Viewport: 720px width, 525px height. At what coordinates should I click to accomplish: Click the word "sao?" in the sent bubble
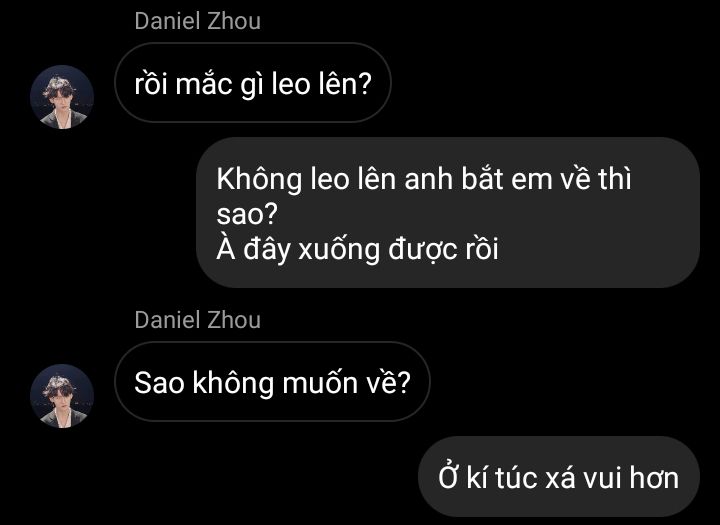[x=247, y=214]
